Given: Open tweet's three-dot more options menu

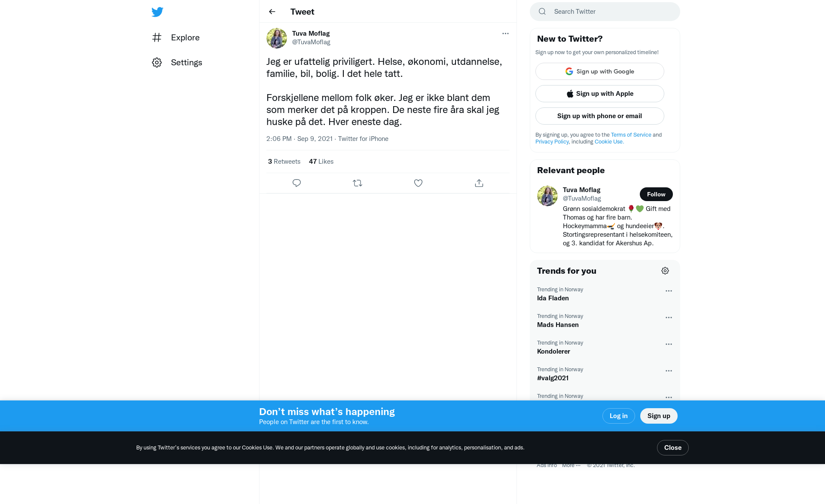Looking at the screenshot, I should [505, 34].
